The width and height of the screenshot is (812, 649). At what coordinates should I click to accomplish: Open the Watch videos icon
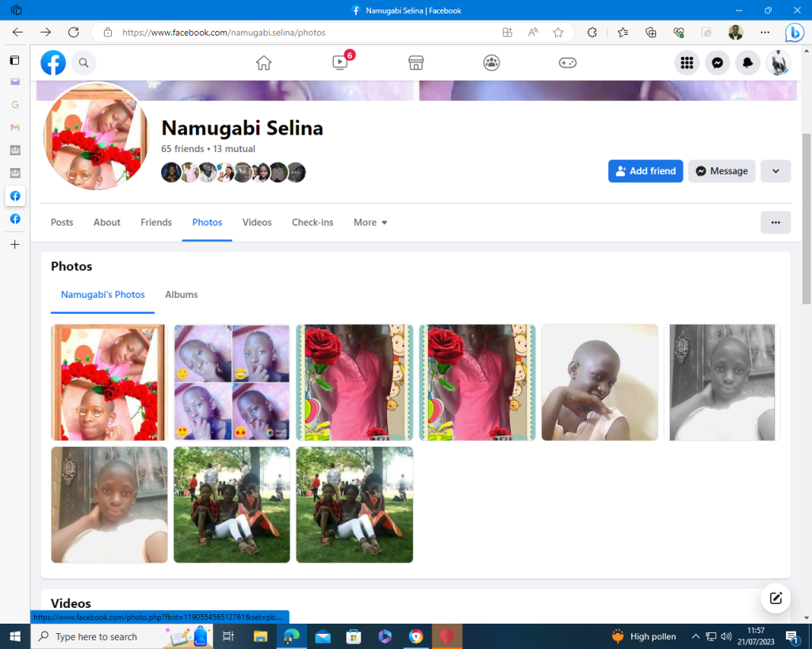pyautogui.click(x=340, y=63)
